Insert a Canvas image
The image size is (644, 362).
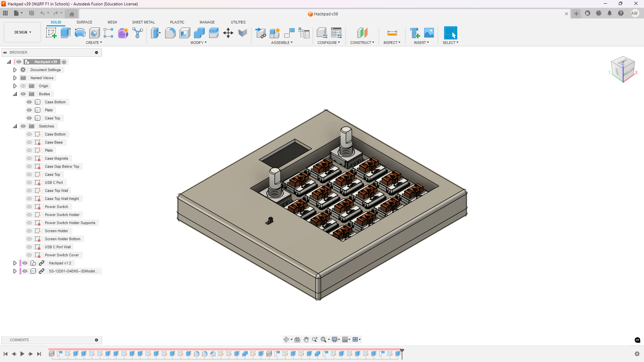429,33
